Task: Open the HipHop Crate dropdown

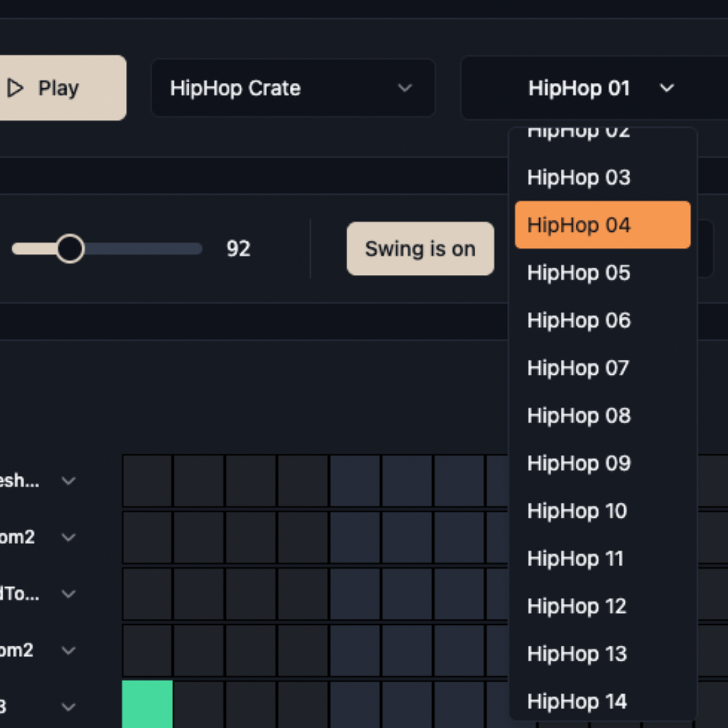Action: tap(293, 88)
